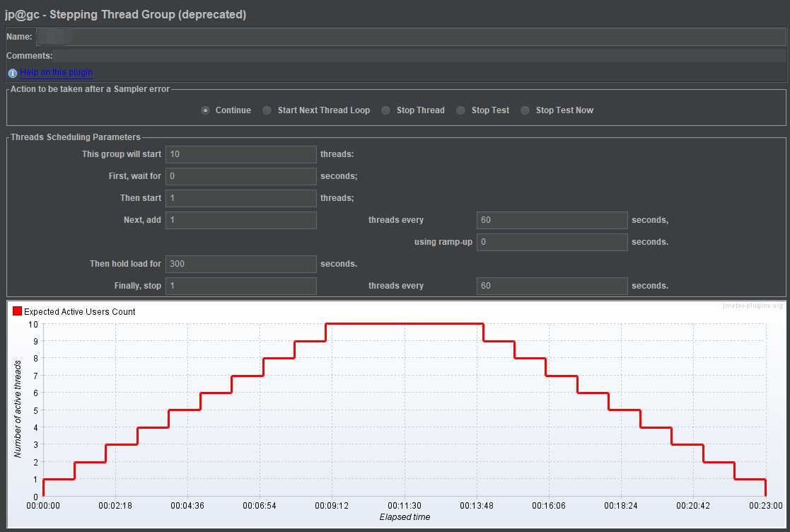Select the Stop Test radio button
790x532 pixels.
click(x=460, y=110)
